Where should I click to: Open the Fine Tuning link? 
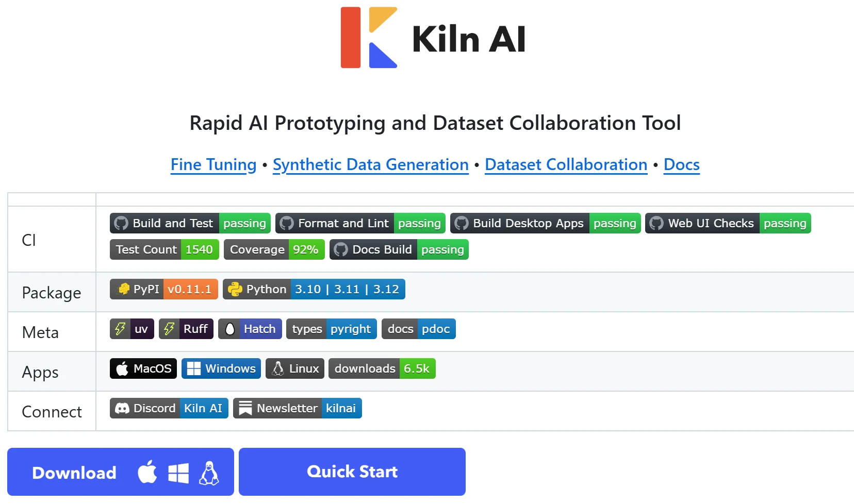point(213,164)
